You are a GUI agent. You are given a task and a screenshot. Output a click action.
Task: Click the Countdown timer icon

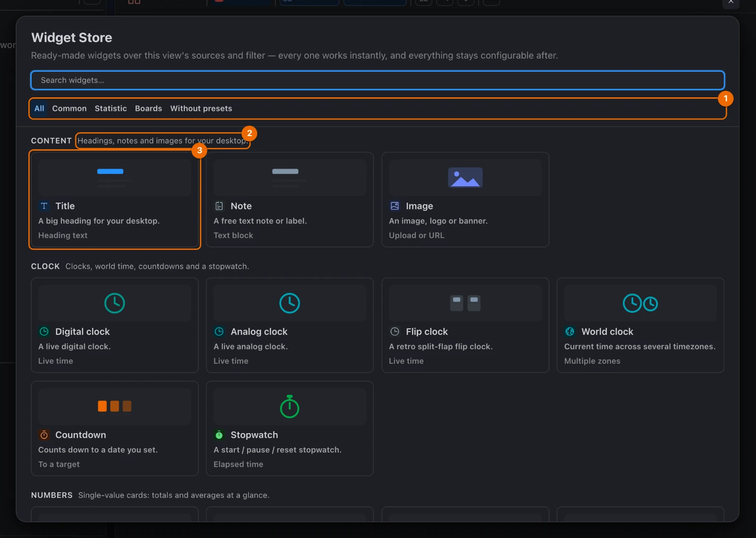pos(44,435)
